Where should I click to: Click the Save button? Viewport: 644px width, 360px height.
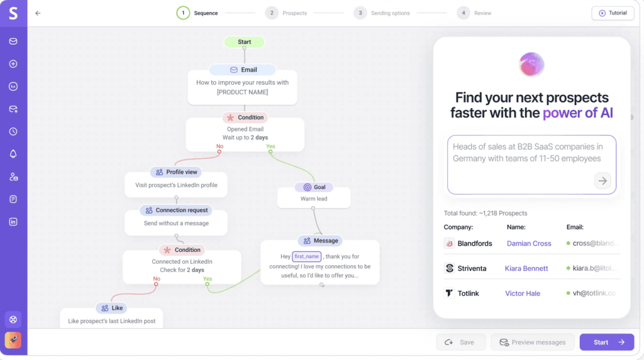click(x=461, y=342)
